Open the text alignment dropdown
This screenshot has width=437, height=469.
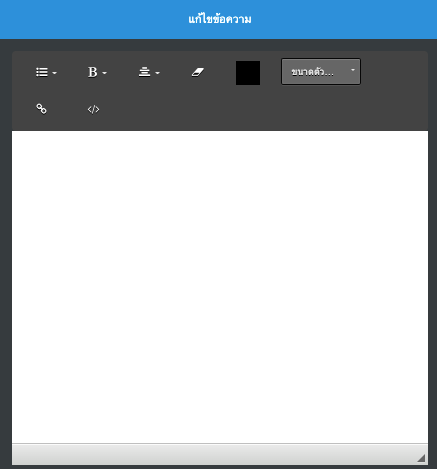click(x=149, y=72)
